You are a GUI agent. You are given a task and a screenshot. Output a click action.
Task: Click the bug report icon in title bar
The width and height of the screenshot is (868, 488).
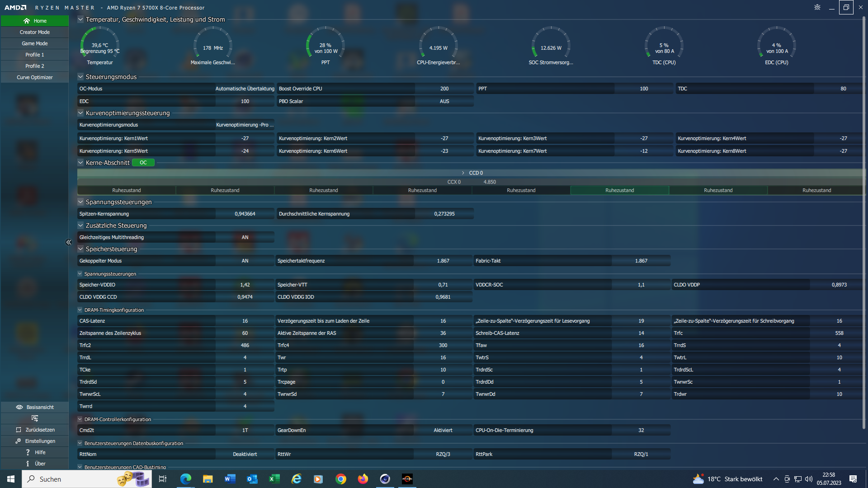tap(817, 7)
